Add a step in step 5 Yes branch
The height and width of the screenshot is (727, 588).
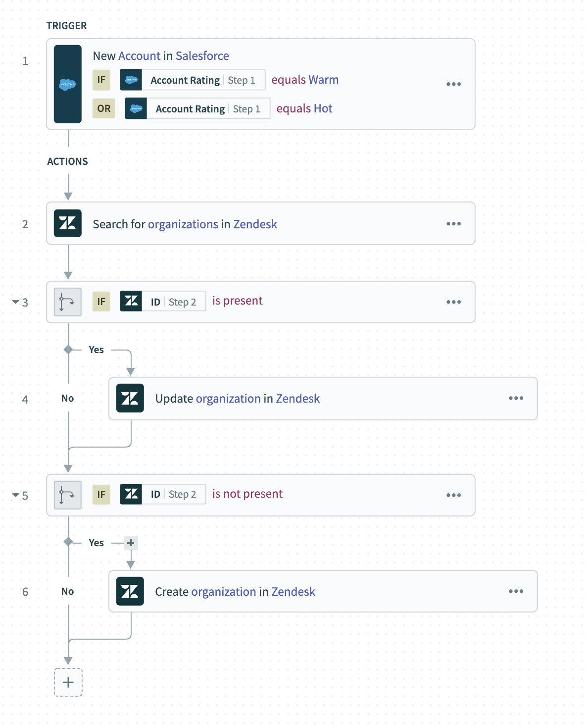(x=131, y=543)
